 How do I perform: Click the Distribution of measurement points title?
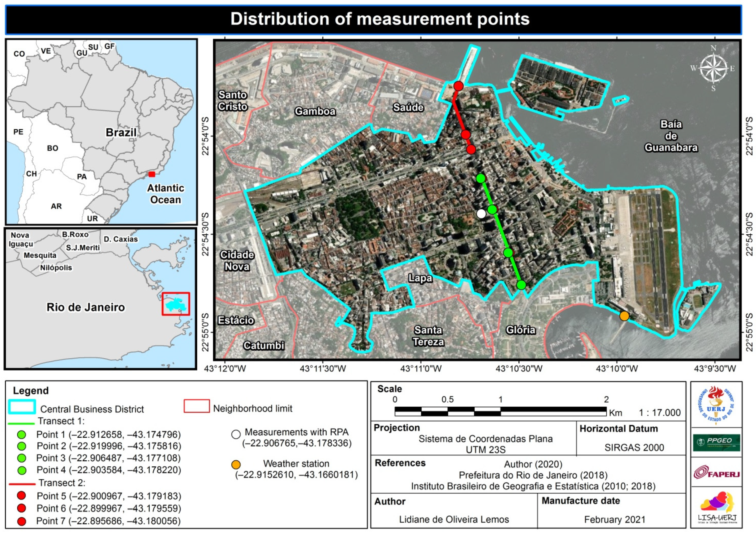[x=380, y=19]
